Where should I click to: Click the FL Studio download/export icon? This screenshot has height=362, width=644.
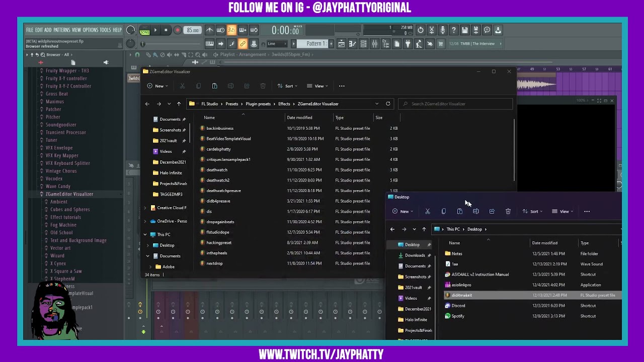(x=498, y=30)
